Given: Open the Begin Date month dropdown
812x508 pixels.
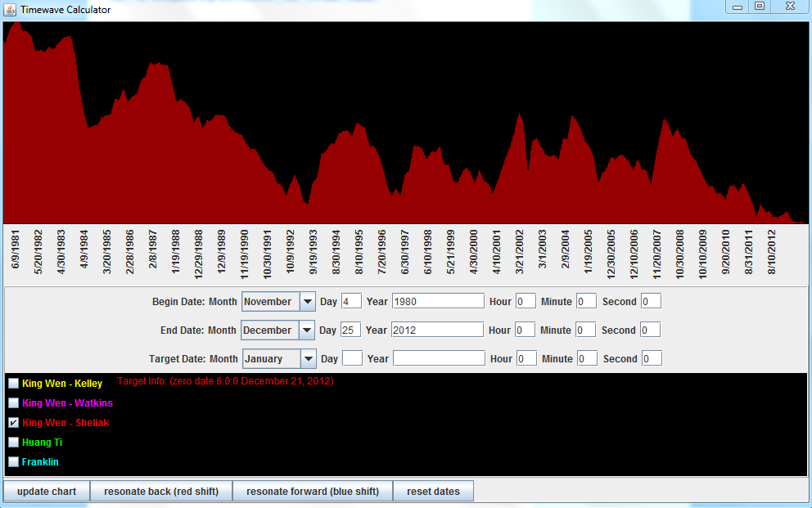Looking at the screenshot, I should (308, 302).
